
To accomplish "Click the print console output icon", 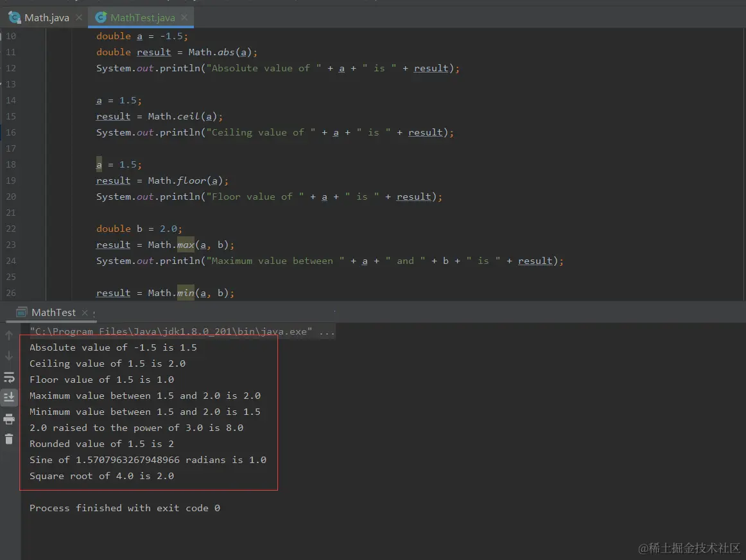I will pos(9,419).
